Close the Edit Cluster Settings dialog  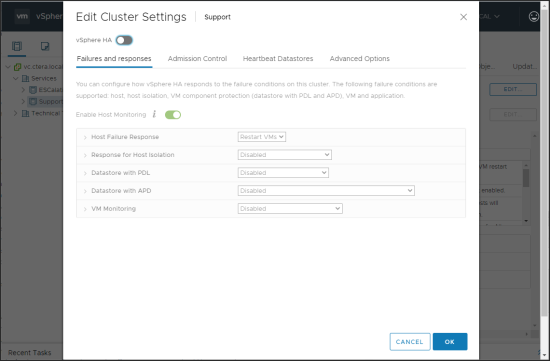point(463,17)
